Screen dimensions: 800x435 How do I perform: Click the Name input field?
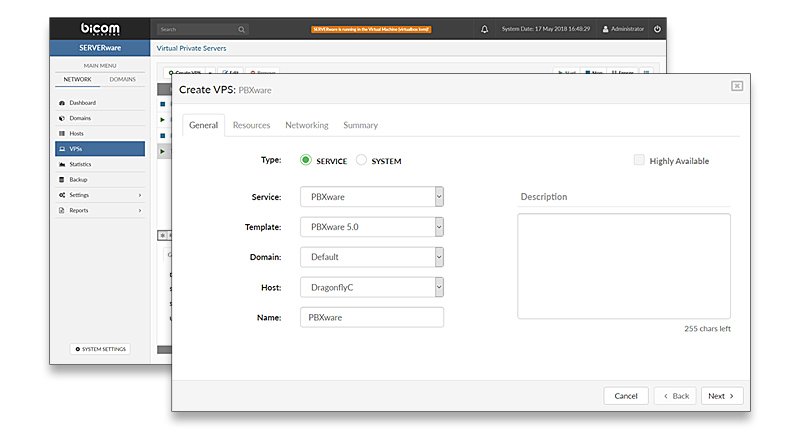click(371, 317)
